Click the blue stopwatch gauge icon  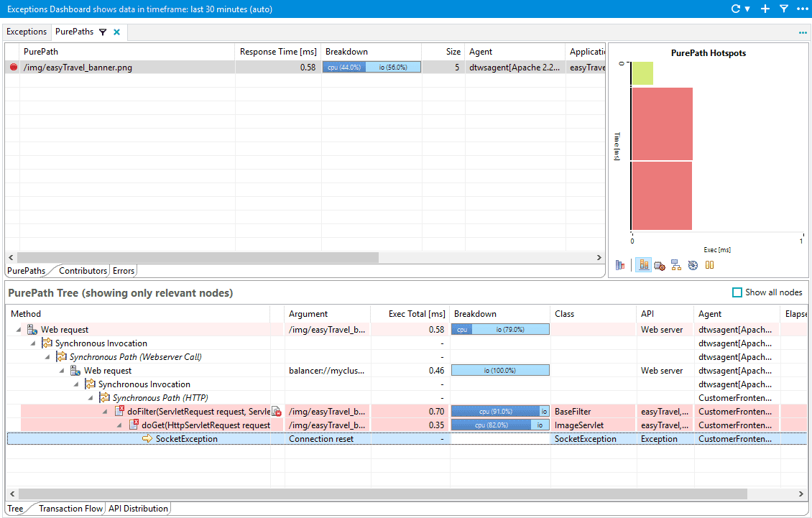(693, 265)
